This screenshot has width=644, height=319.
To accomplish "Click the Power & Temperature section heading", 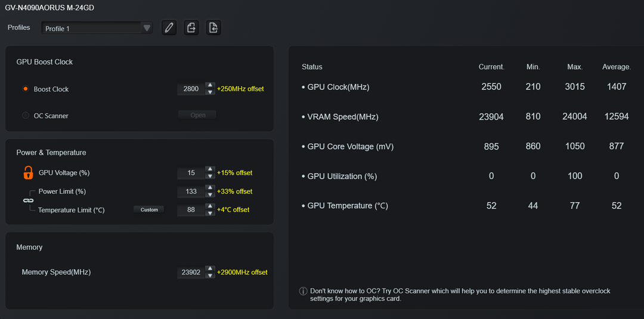I will (51, 152).
